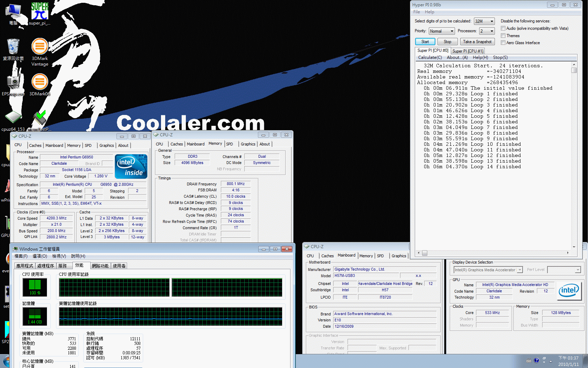Switch to Caches tab in CPU-Z CPU window
Screen dimensions: 588x368
[35, 145]
